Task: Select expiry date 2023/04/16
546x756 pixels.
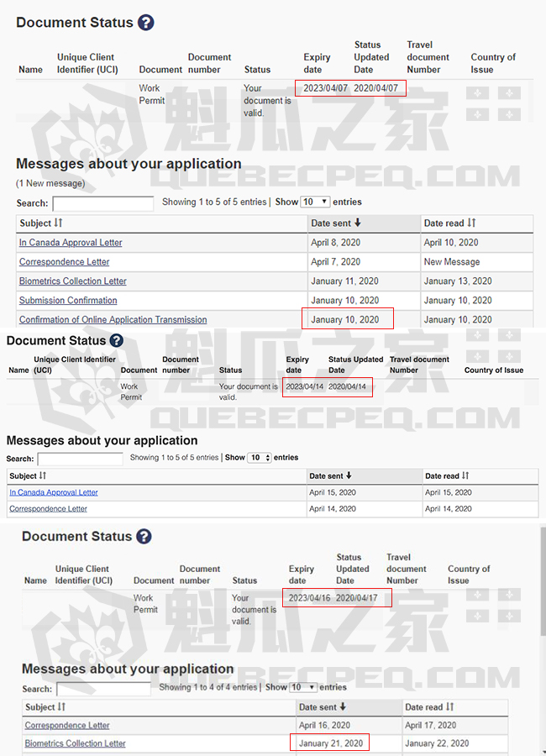Action: click(310, 598)
